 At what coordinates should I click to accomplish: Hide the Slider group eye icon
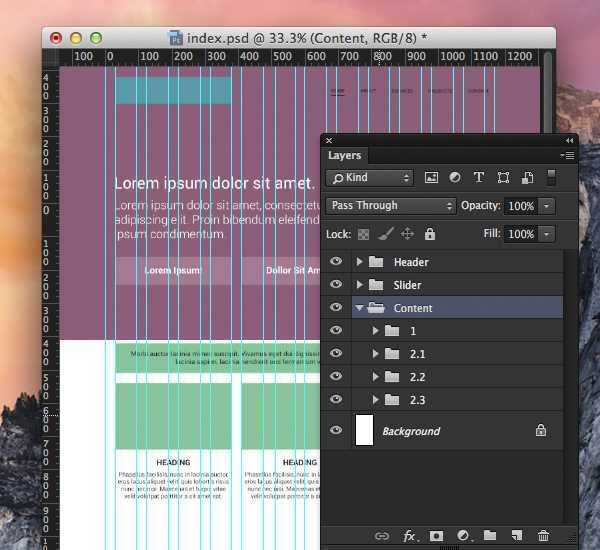336,285
